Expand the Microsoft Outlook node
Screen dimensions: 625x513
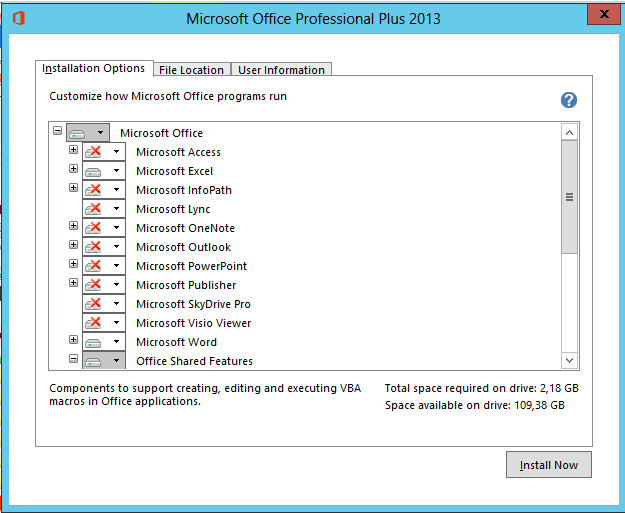point(73,244)
